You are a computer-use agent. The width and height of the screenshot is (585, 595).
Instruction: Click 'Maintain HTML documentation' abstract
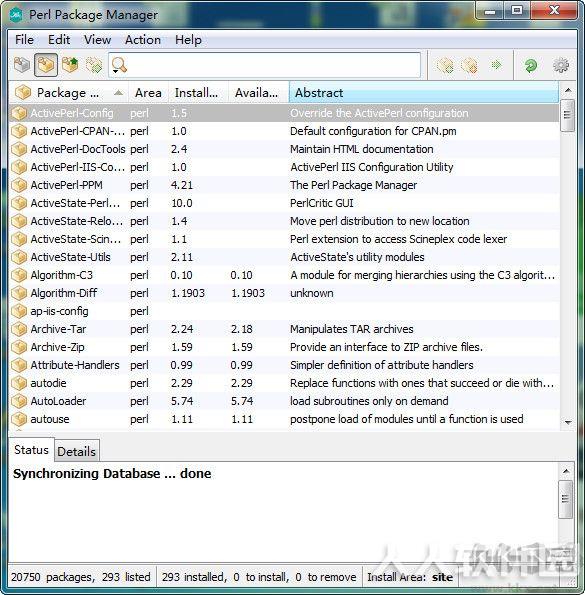pos(362,149)
